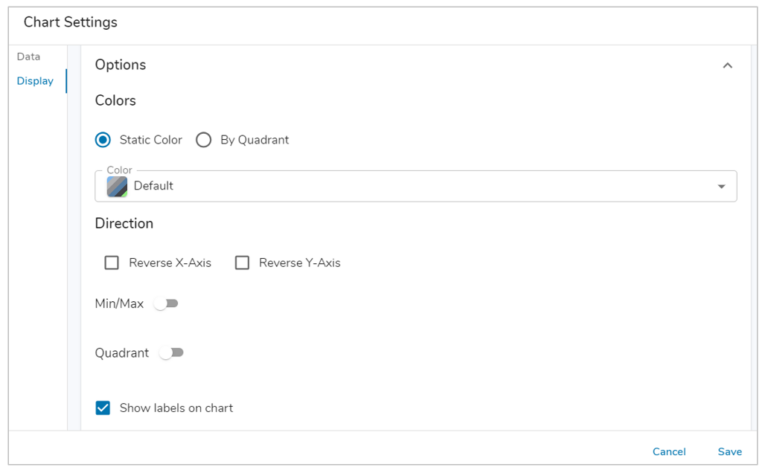Turn on the Quadrant toggle

point(172,353)
